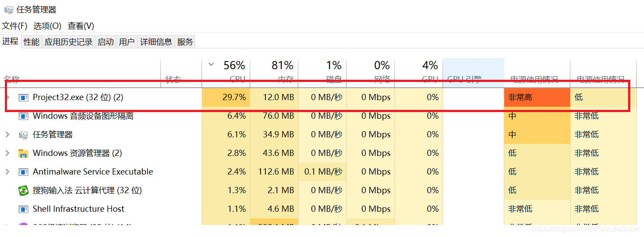Click the 任务管理器 process icon in list

(x=23, y=135)
